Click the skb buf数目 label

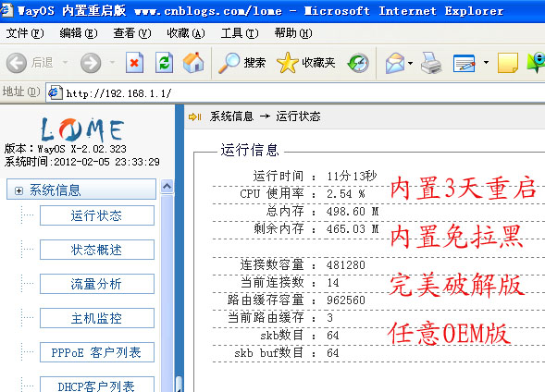[268, 353]
